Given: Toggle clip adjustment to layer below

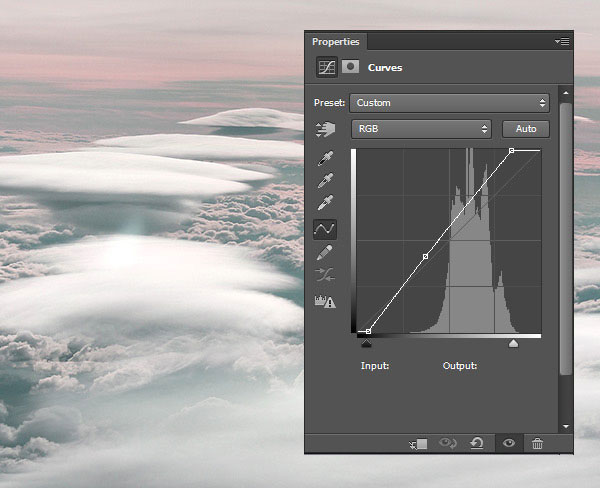Looking at the screenshot, I should click(x=418, y=444).
